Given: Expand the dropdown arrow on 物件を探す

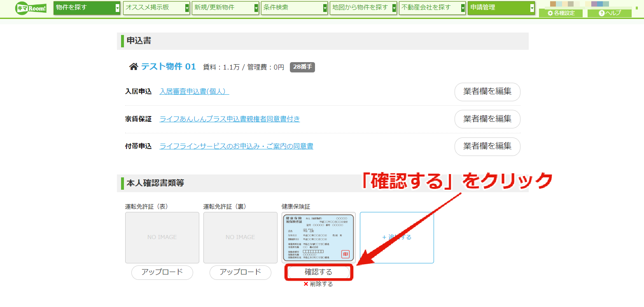Looking at the screenshot, I should [117, 8].
